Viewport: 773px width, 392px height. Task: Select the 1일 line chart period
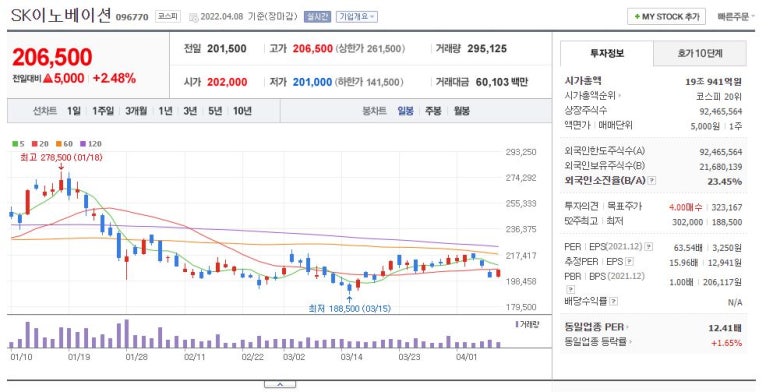tap(74, 111)
